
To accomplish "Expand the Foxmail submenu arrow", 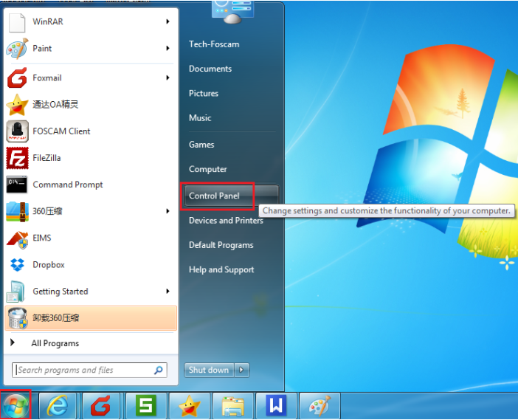I will pos(168,78).
